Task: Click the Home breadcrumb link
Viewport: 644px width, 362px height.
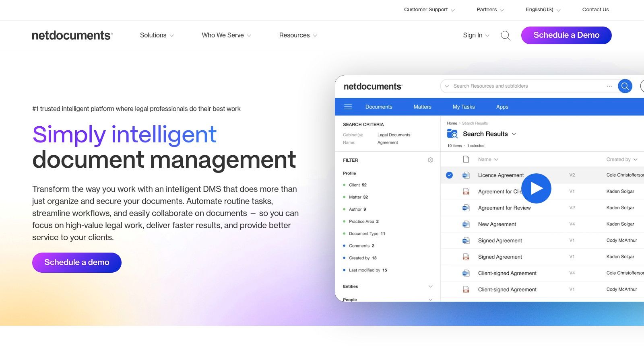Action: (x=452, y=123)
